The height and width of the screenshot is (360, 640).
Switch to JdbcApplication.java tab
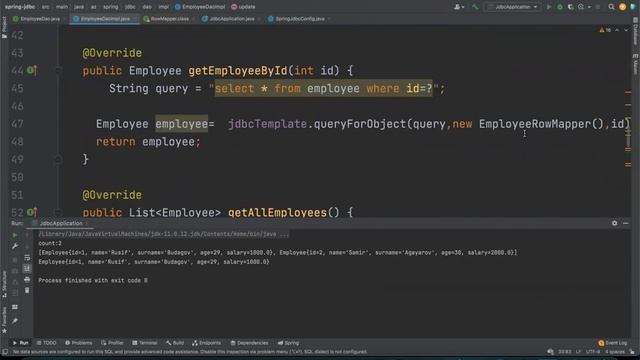231,19
